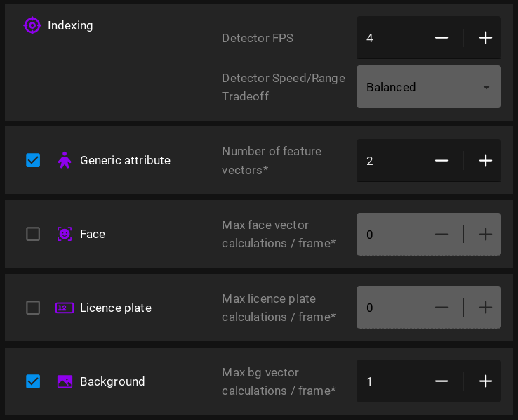Screen dimensions: 518x420
Task: Click the Indexing section label
Action: (x=70, y=25)
